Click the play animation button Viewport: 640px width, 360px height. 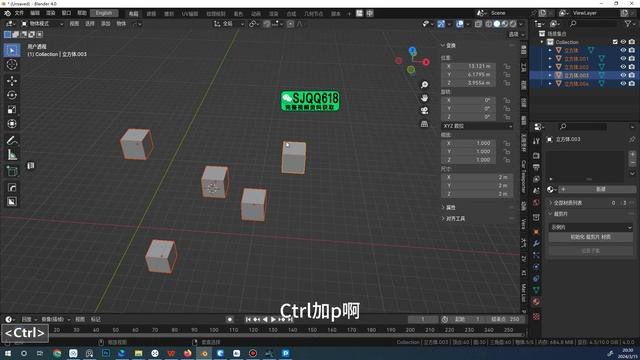click(x=273, y=319)
